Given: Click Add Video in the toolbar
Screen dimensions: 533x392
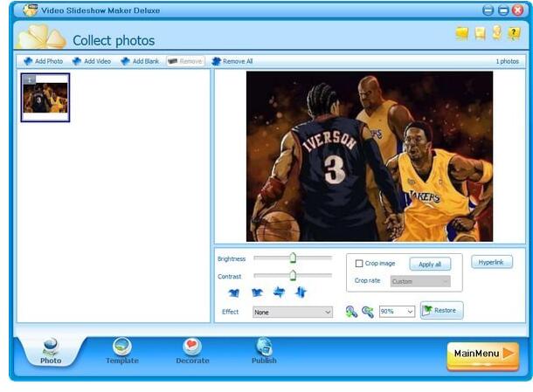Looking at the screenshot, I should pos(92,61).
